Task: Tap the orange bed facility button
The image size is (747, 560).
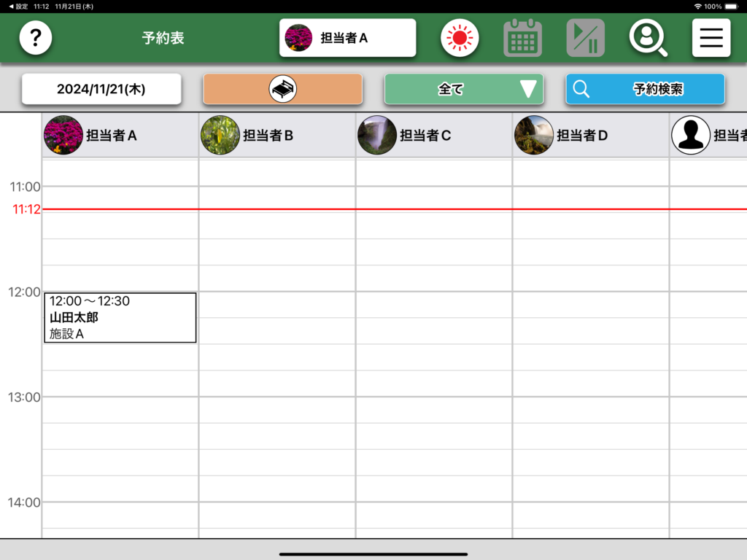Action: 282,89
